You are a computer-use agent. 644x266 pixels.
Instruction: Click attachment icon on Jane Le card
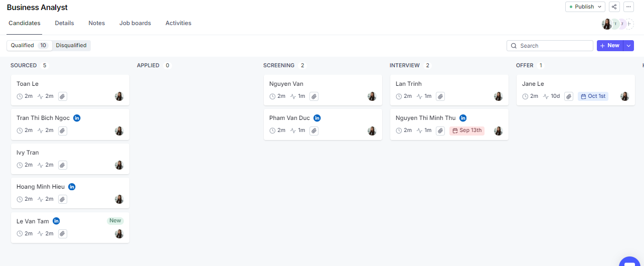coord(568,96)
